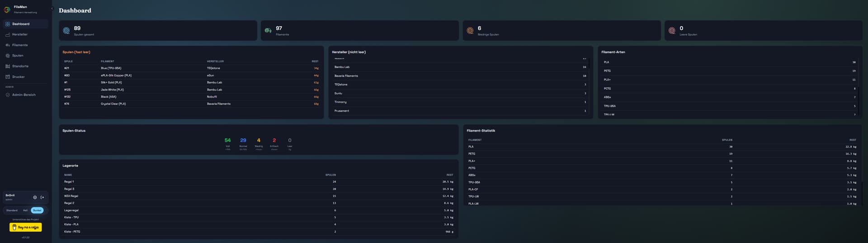Screen dimensions: 868x243
Task: Open the 0 Leere Spulen card
Action: tap(764, 30)
